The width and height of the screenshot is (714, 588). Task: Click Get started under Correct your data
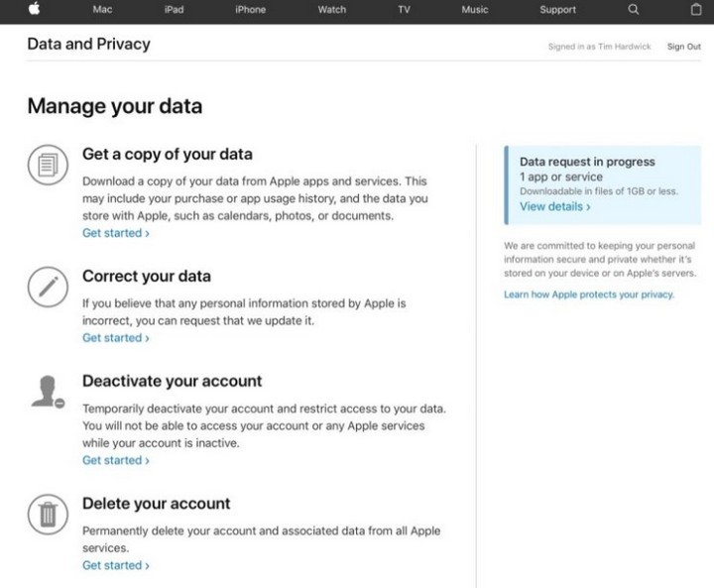[x=116, y=338]
